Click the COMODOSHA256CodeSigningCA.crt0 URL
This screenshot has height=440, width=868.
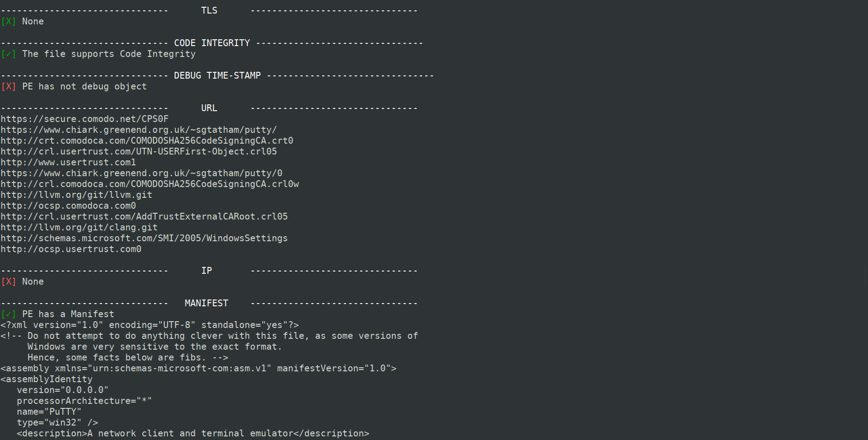(x=147, y=140)
